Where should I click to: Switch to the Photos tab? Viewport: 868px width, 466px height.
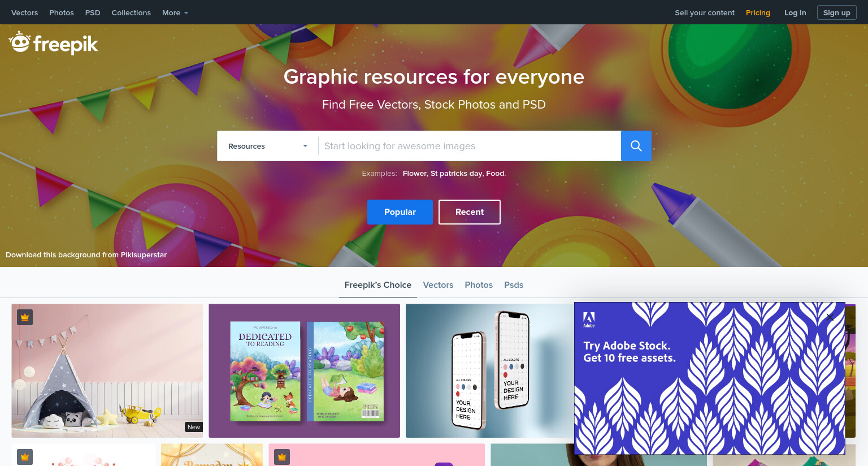click(479, 285)
